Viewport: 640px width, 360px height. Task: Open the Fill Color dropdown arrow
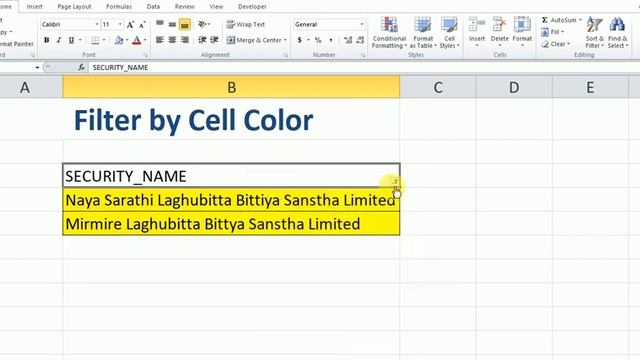tap(127, 40)
